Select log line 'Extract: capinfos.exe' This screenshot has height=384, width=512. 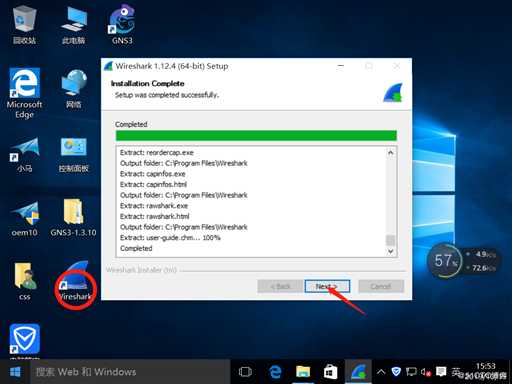click(x=153, y=174)
